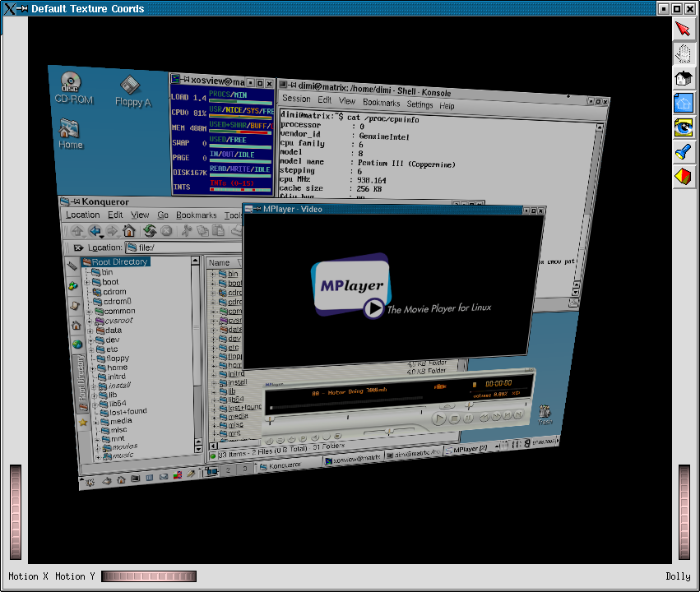This screenshot has height=592, width=700.
Task: Open the Trash desktop icon
Action: [545, 414]
